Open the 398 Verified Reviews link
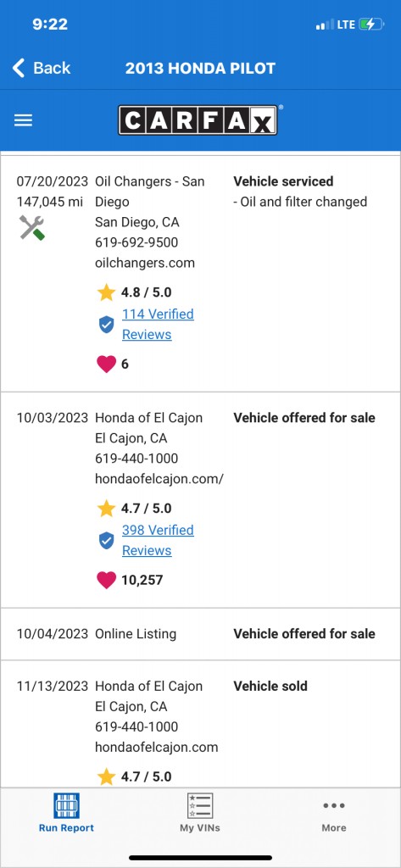 click(158, 540)
